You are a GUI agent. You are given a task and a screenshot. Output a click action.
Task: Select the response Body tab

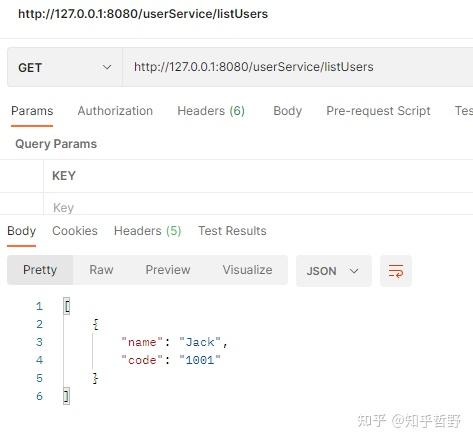[21, 231]
